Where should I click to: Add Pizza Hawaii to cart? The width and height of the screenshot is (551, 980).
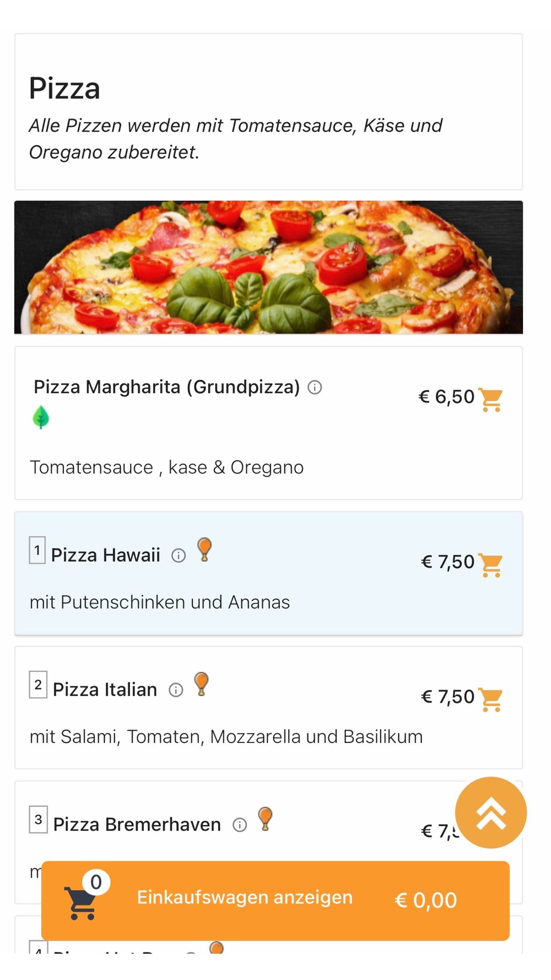pyautogui.click(x=490, y=564)
